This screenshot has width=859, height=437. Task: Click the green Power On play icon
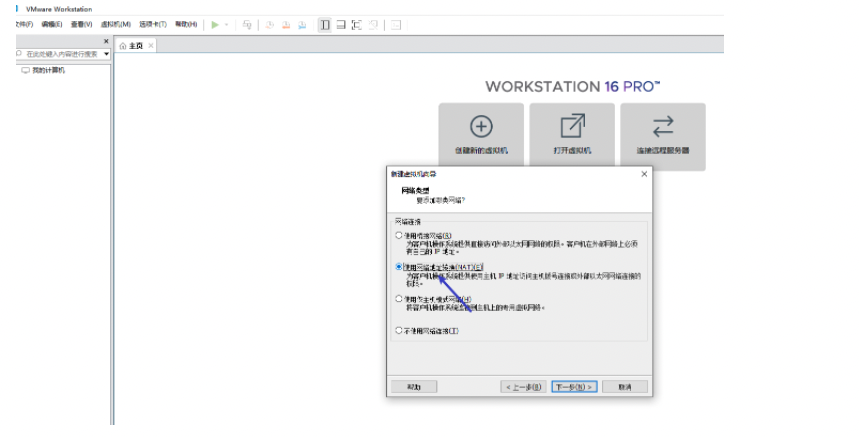214,24
